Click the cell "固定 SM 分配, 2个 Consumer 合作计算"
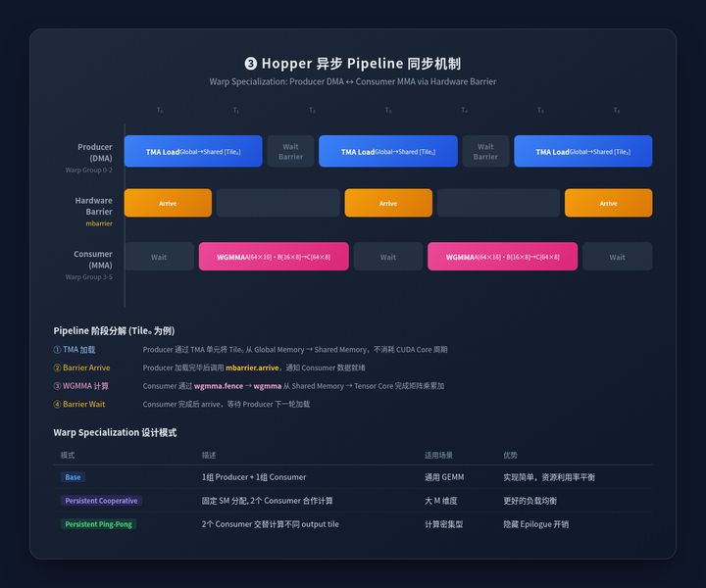This screenshot has height=588, width=706. click(x=268, y=501)
